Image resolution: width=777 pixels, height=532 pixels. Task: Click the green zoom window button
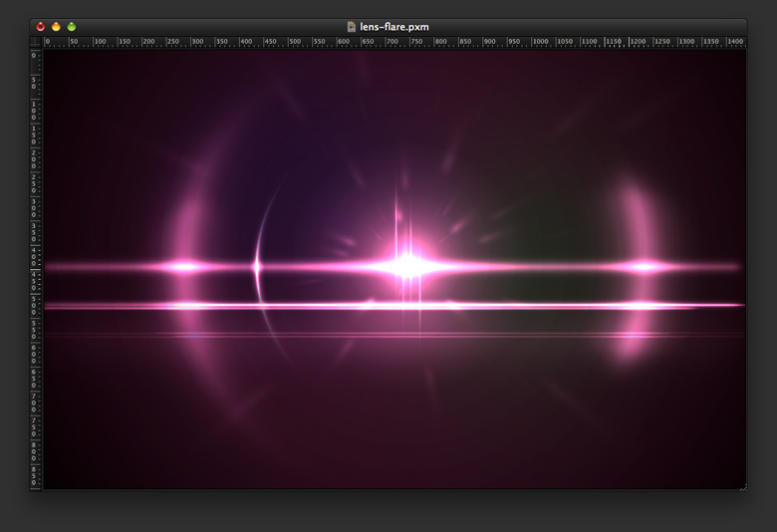click(x=72, y=27)
